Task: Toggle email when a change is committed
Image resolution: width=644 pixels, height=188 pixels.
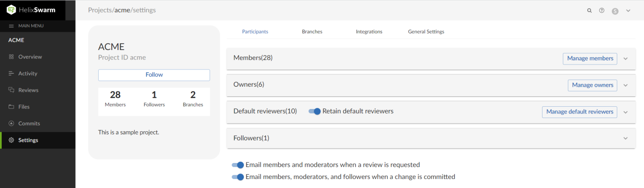Action: [x=238, y=177]
